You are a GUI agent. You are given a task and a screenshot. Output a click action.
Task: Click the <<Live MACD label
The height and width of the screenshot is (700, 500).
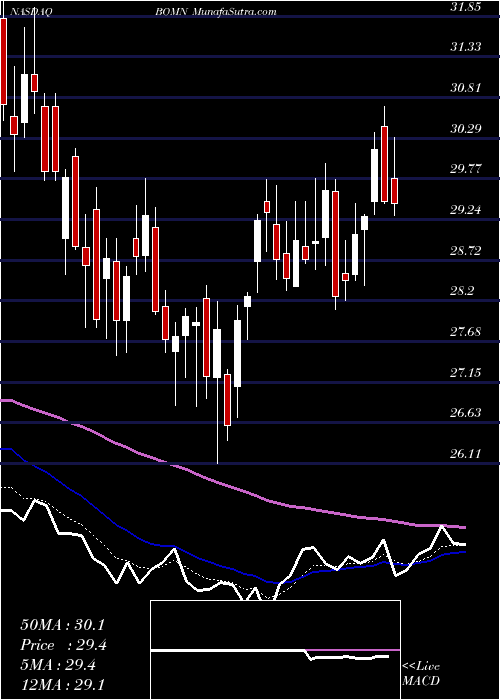[421, 674]
